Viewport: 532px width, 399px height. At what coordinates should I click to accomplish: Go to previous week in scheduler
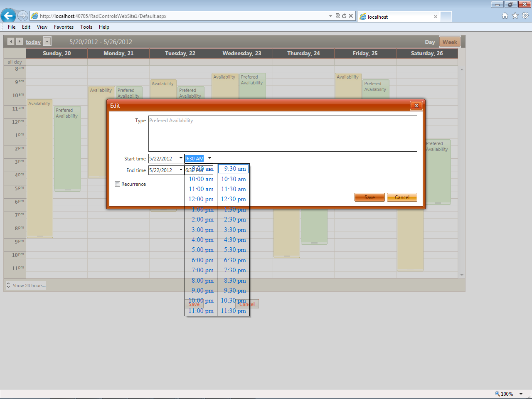pyautogui.click(x=11, y=42)
